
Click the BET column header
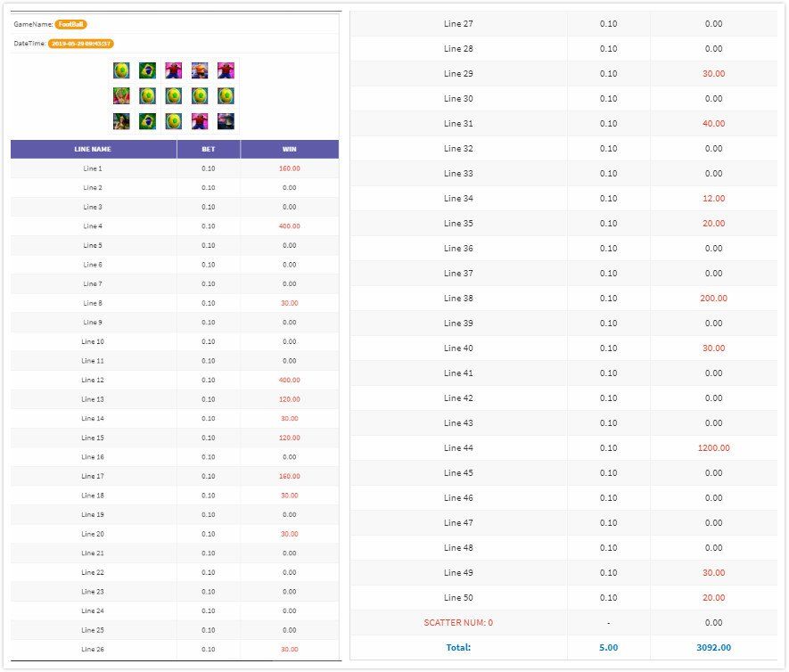(x=209, y=150)
